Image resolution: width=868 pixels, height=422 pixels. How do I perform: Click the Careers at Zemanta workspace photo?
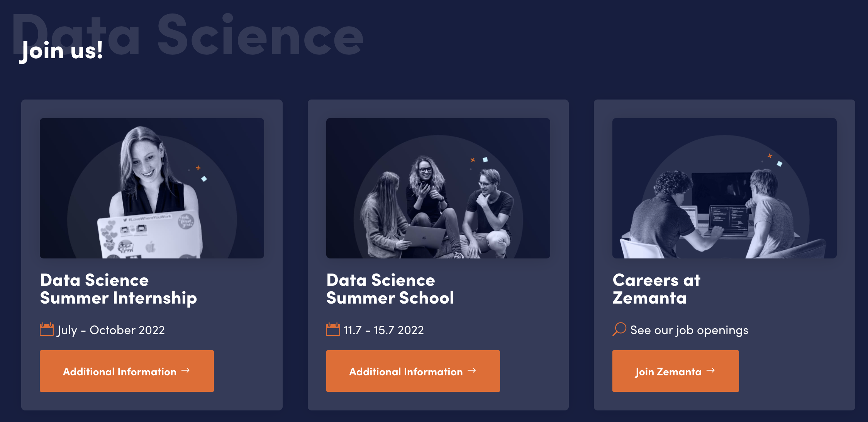click(x=725, y=188)
